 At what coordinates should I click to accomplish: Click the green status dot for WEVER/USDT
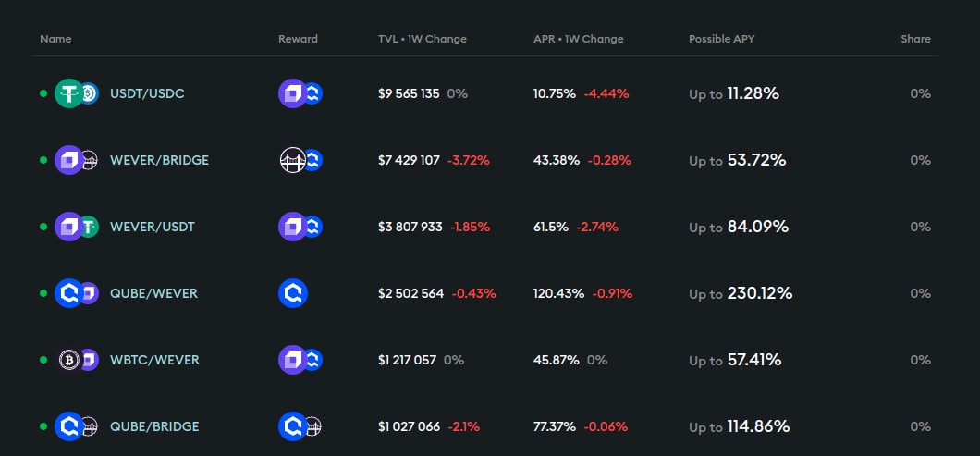click(43, 227)
